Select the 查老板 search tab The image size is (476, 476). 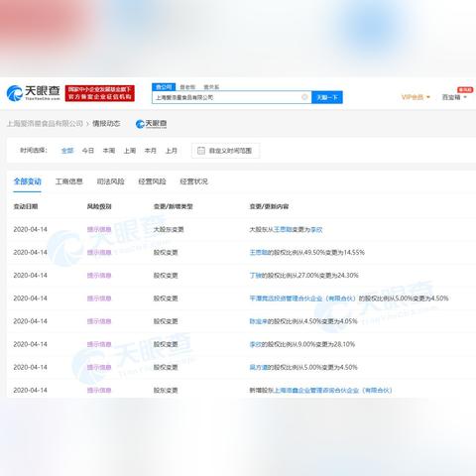[x=187, y=87]
